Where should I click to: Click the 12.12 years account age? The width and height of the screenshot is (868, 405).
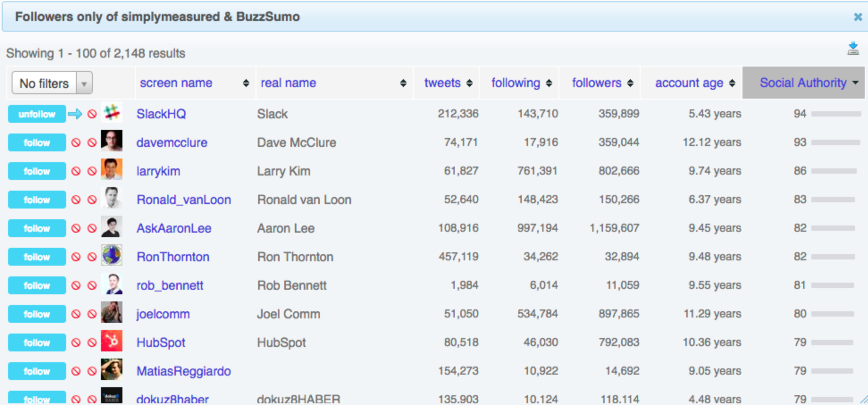712,142
